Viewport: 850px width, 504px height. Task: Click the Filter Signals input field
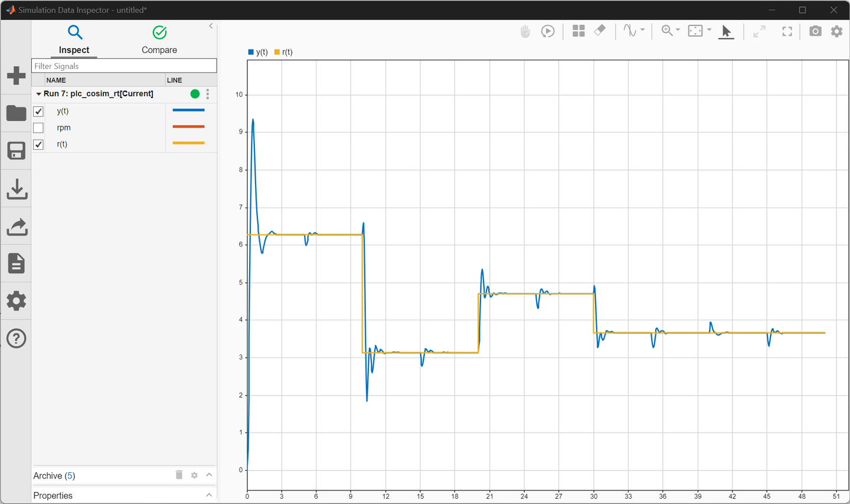pos(124,66)
